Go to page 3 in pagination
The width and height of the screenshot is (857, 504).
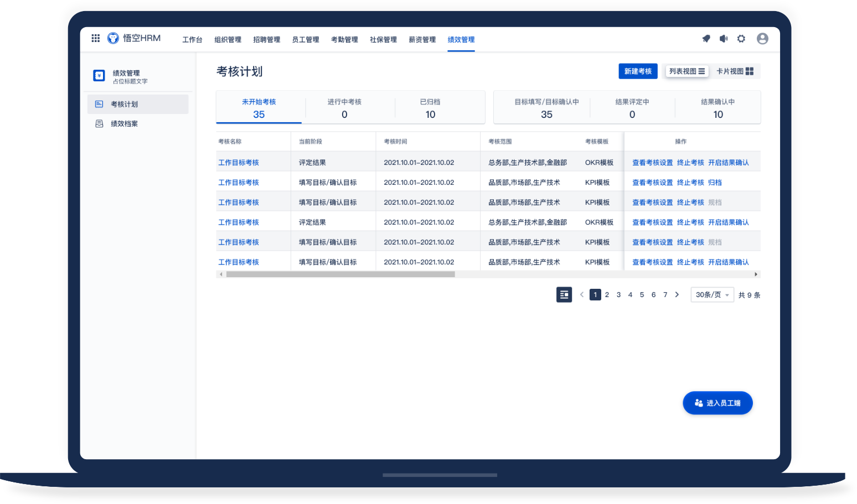pos(618,295)
